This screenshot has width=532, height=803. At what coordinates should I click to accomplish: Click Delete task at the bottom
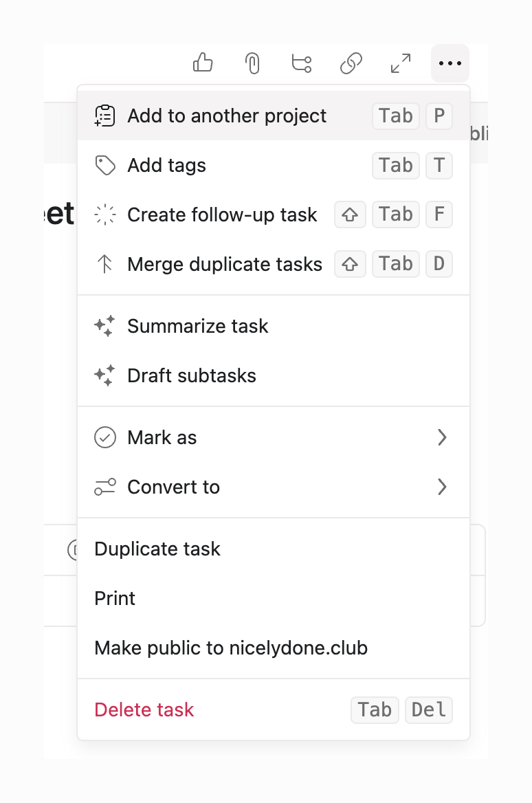pyautogui.click(x=144, y=709)
